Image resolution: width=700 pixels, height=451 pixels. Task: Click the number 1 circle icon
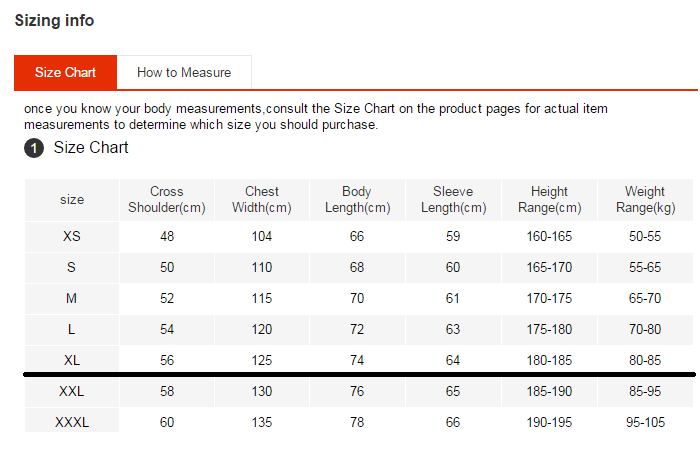pyautogui.click(x=33, y=148)
